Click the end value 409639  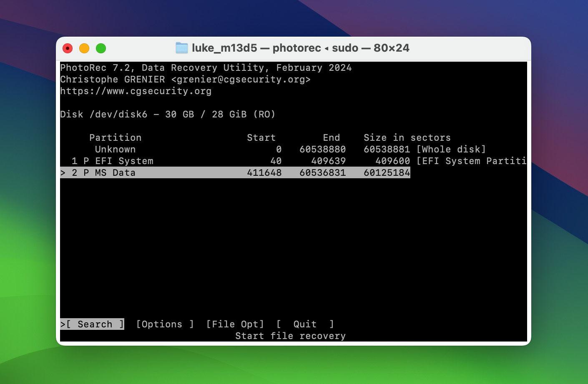coord(329,161)
